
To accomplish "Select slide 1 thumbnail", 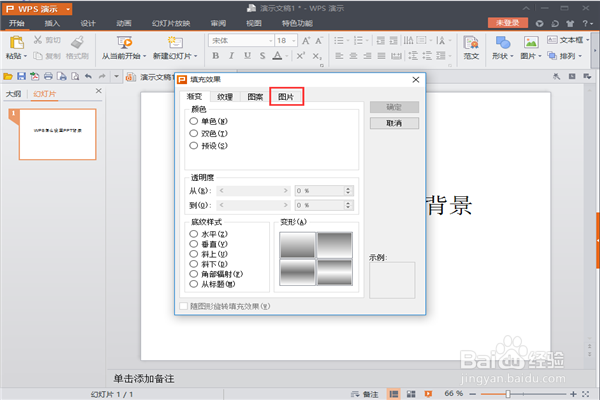I will tap(57, 134).
